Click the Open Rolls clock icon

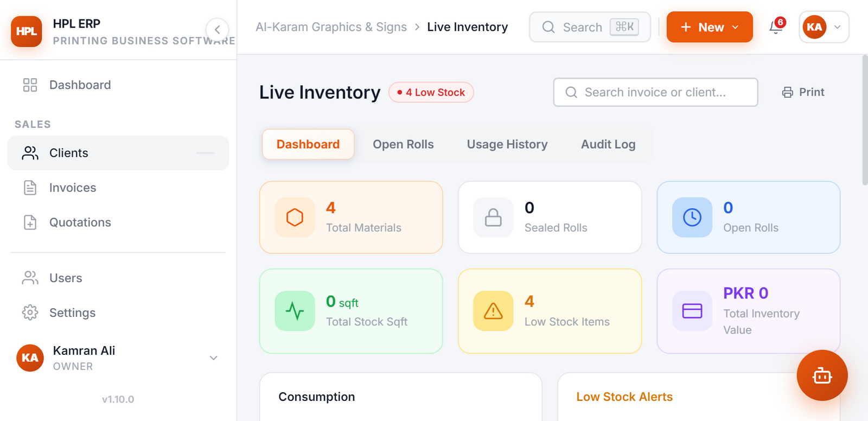click(x=692, y=217)
